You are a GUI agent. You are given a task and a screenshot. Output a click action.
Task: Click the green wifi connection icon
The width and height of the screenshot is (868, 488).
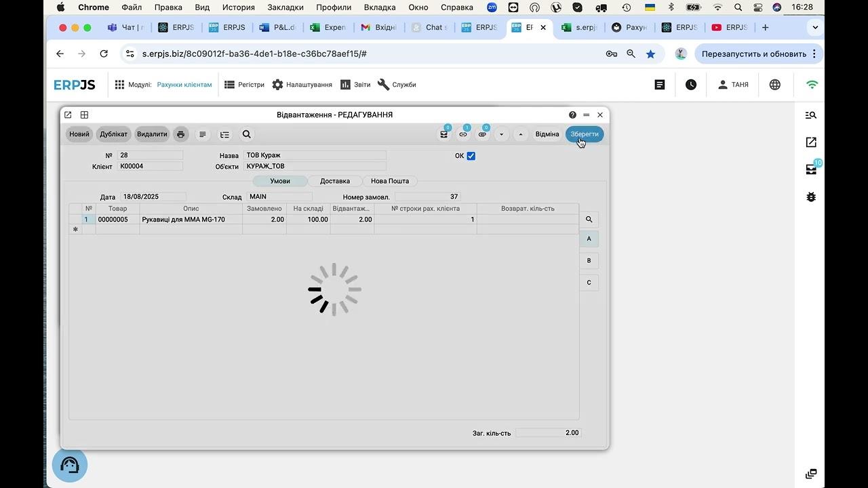[x=812, y=85]
